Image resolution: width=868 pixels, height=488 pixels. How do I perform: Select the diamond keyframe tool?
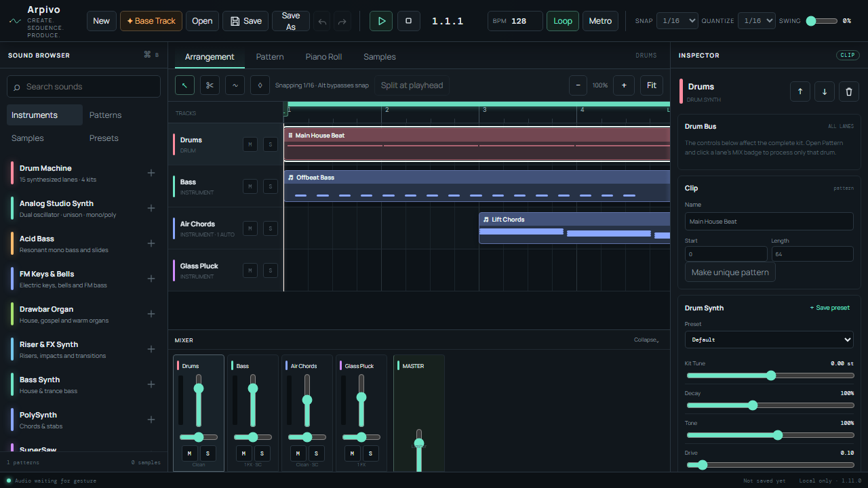pyautogui.click(x=260, y=85)
